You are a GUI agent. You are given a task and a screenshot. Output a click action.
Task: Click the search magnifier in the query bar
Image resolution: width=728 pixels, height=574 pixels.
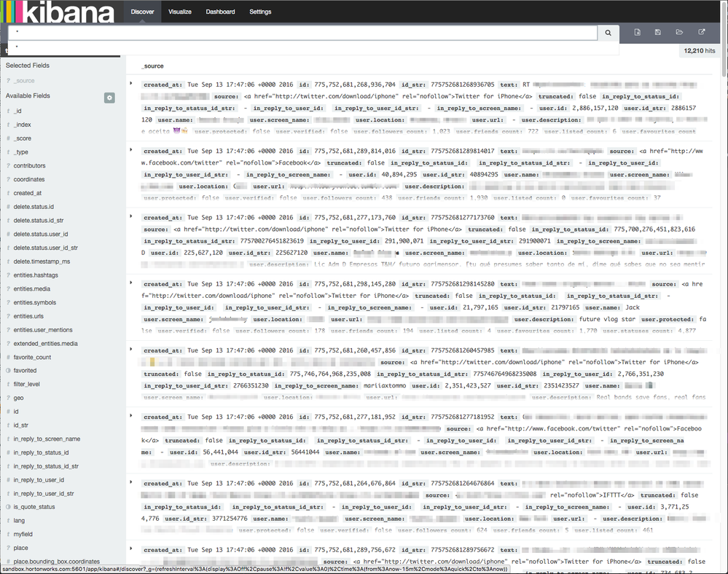tap(608, 32)
